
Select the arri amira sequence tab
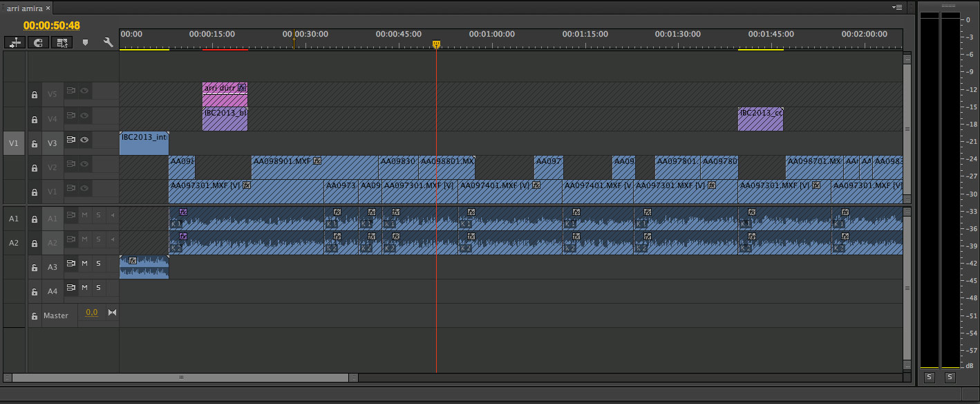(24, 8)
